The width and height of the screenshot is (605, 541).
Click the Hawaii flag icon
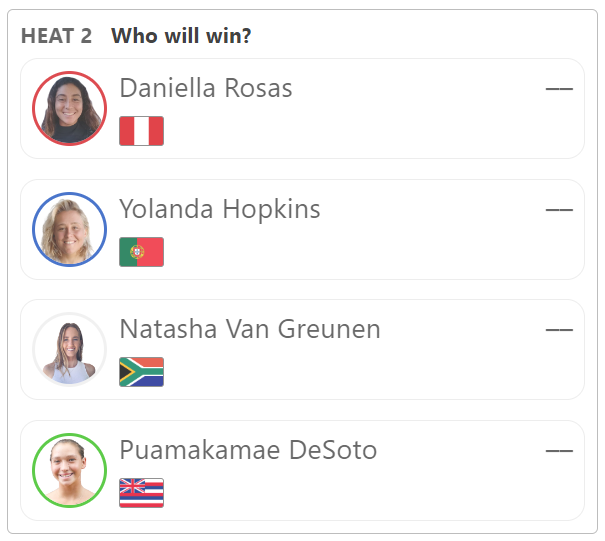point(142,493)
